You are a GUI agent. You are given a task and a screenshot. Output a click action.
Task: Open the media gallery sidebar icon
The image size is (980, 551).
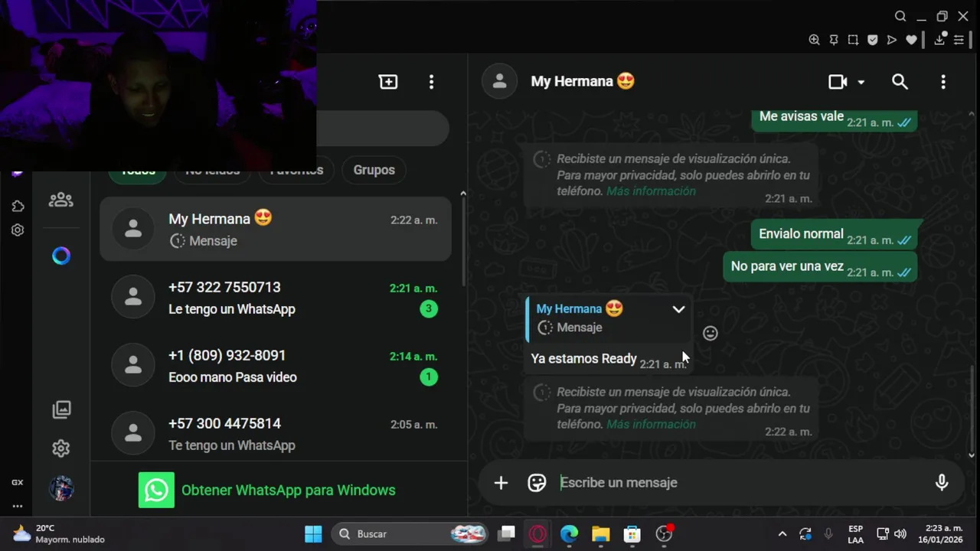[x=61, y=409]
